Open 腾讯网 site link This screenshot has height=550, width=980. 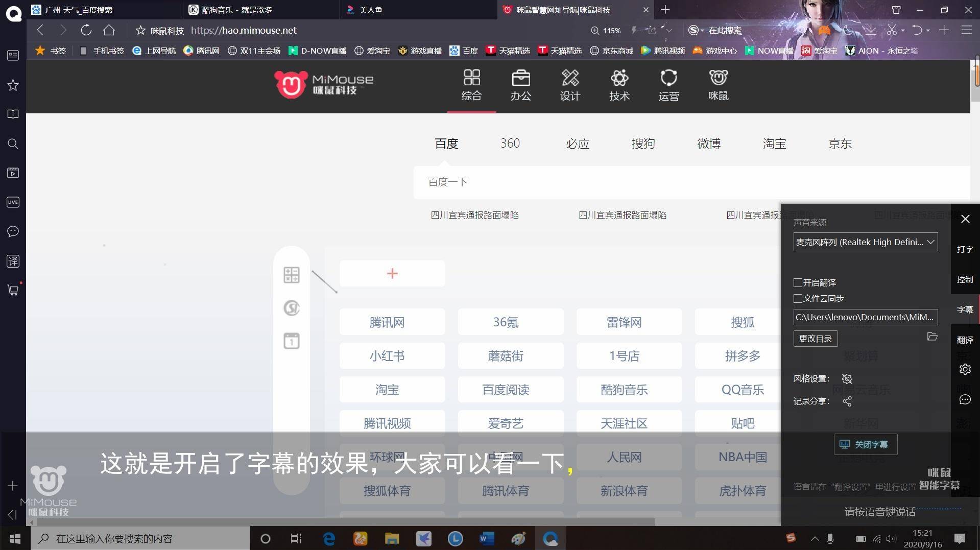[392, 322]
